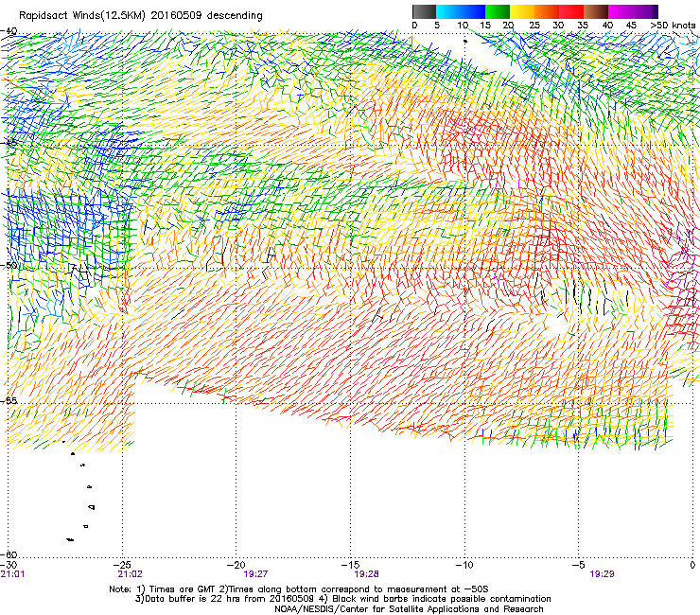Click the yellow 20-25 knots color segment
The height and width of the screenshot is (615, 700).
coord(522,11)
